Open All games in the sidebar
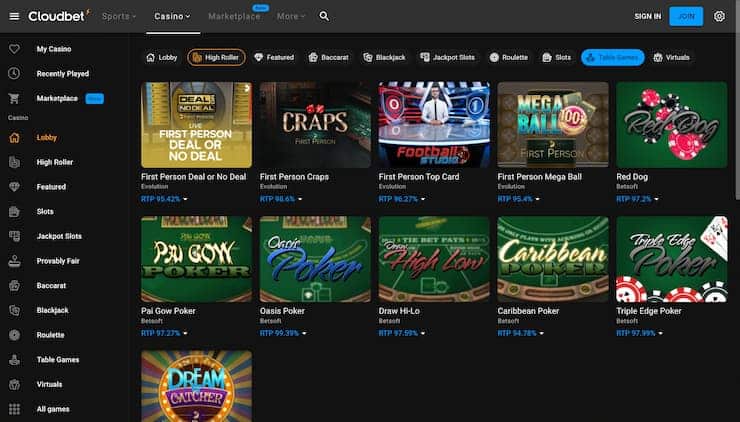The height and width of the screenshot is (422, 740). pos(53,409)
